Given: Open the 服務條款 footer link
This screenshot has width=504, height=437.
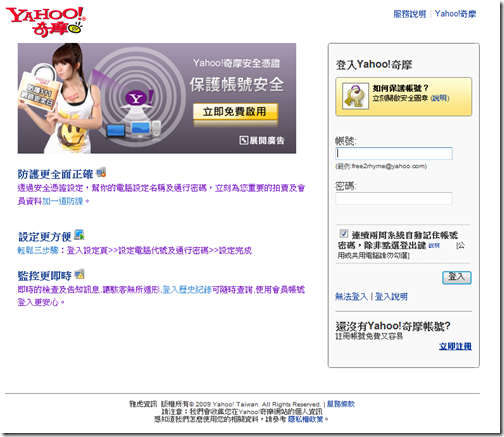Looking at the screenshot, I should point(341,404).
